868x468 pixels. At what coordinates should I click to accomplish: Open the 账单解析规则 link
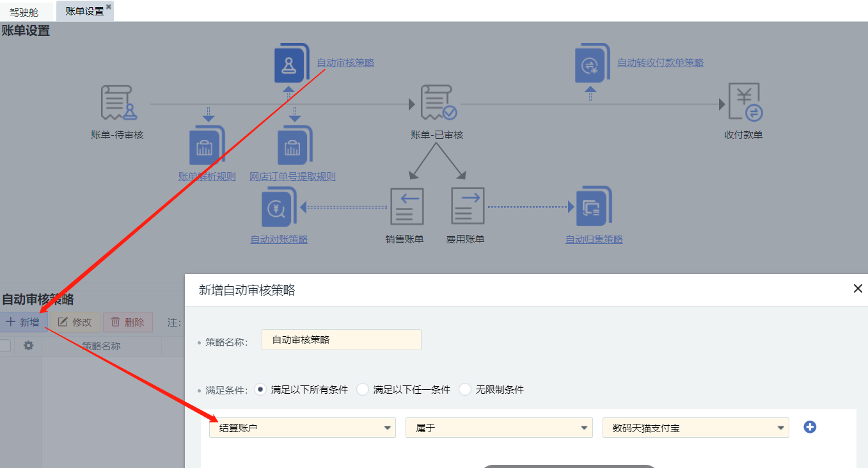[207, 177]
